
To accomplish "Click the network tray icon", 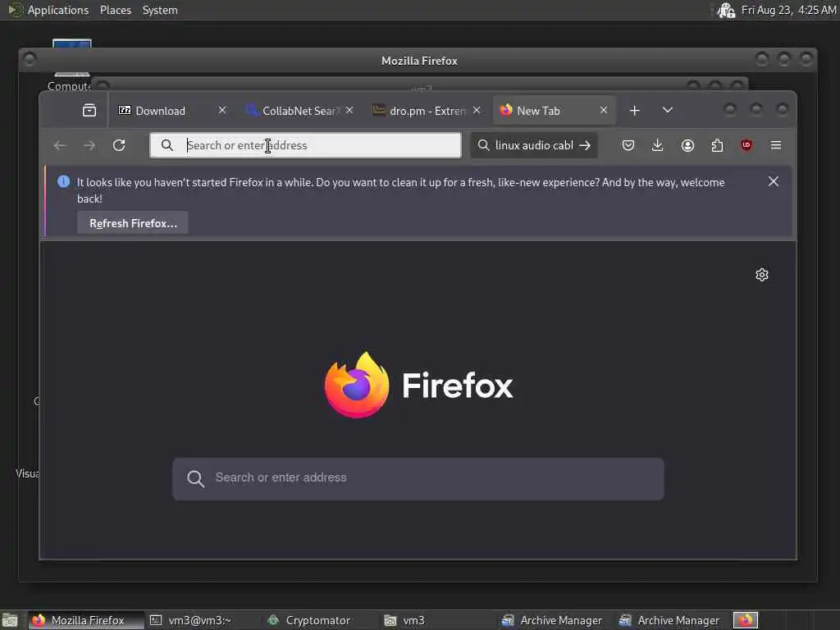I will coord(726,10).
